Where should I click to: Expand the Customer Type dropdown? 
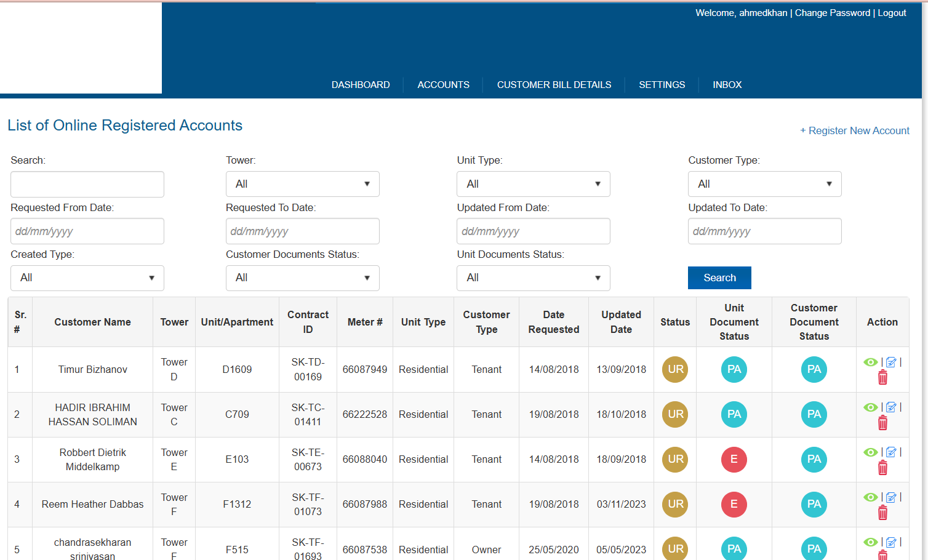[x=764, y=184]
